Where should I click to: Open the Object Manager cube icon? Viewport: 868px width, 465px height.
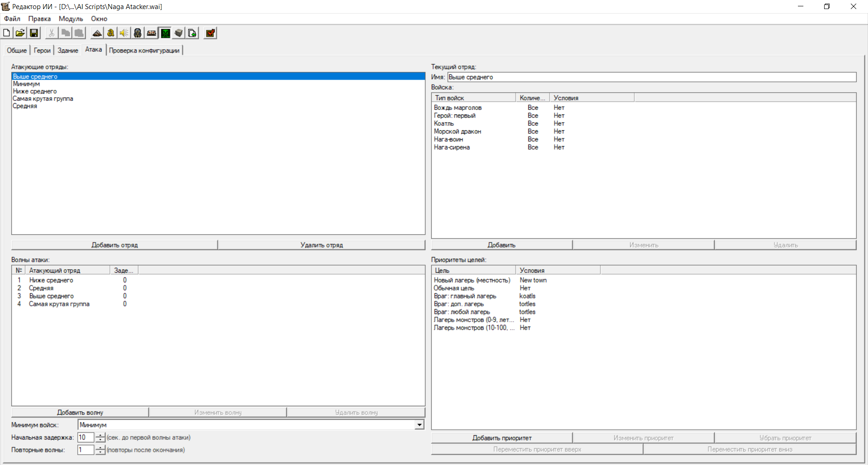(179, 33)
